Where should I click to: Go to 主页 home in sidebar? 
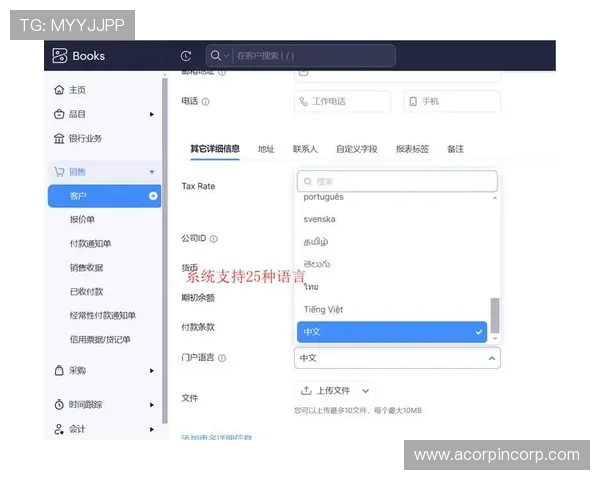77,90
